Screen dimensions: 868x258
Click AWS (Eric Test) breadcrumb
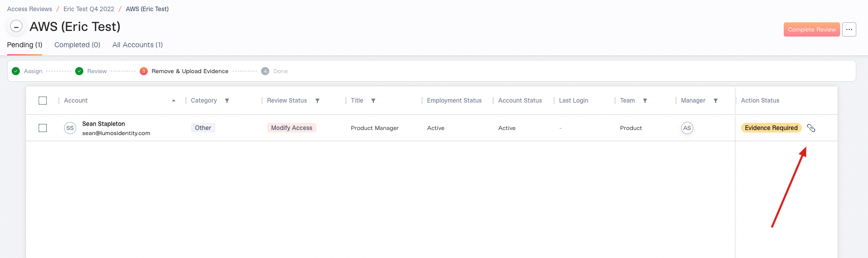tap(147, 9)
